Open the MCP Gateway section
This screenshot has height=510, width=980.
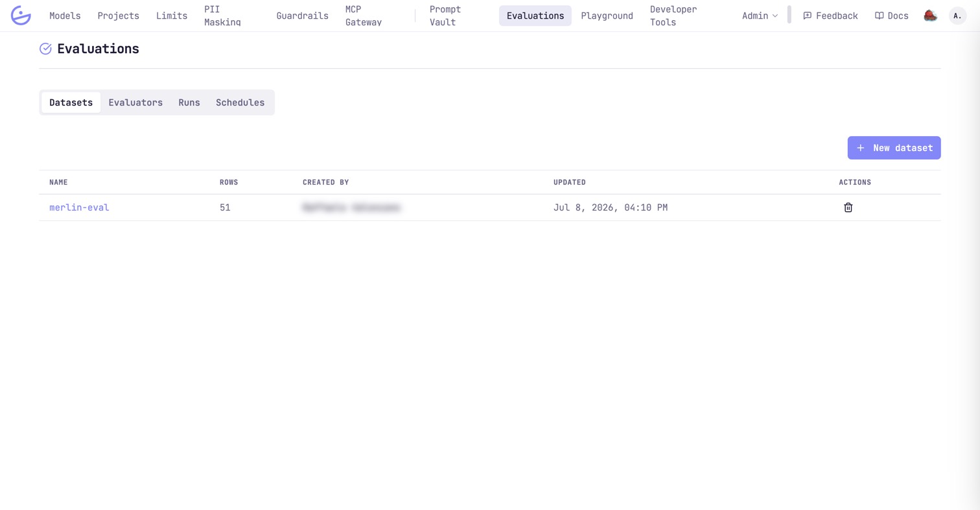363,16
